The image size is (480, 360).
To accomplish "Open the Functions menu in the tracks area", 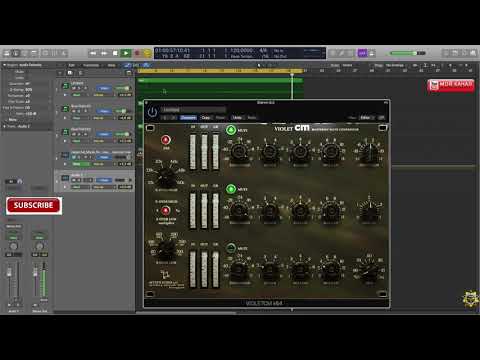I will coord(91,65).
